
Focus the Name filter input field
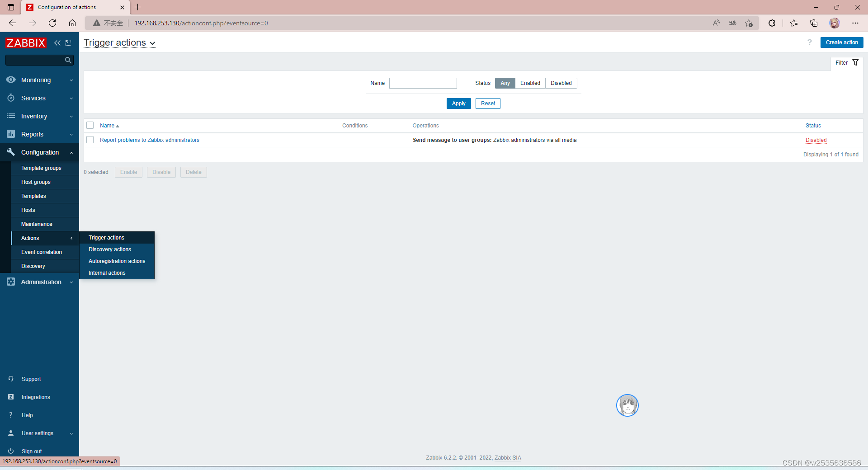[423, 83]
